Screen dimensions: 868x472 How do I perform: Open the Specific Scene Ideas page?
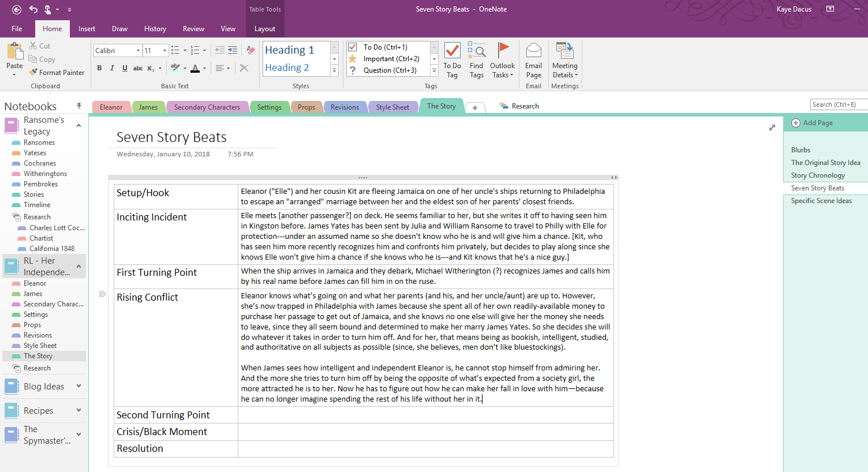click(821, 201)
